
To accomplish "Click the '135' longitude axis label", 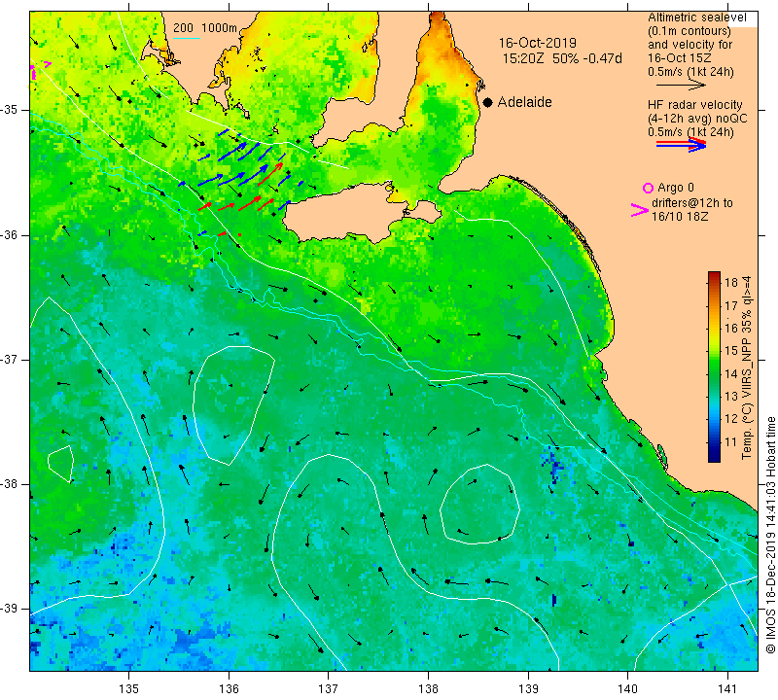I will 129,689.
